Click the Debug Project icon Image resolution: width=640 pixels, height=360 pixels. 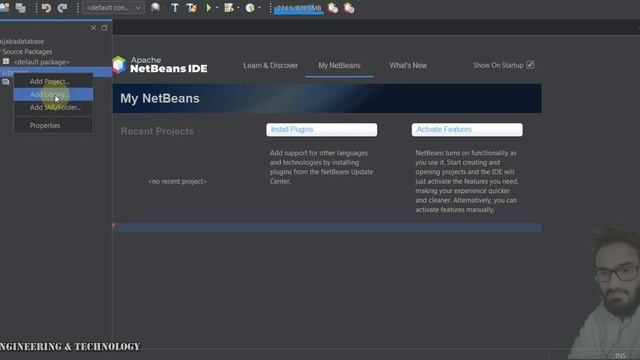tap(229, 8)
